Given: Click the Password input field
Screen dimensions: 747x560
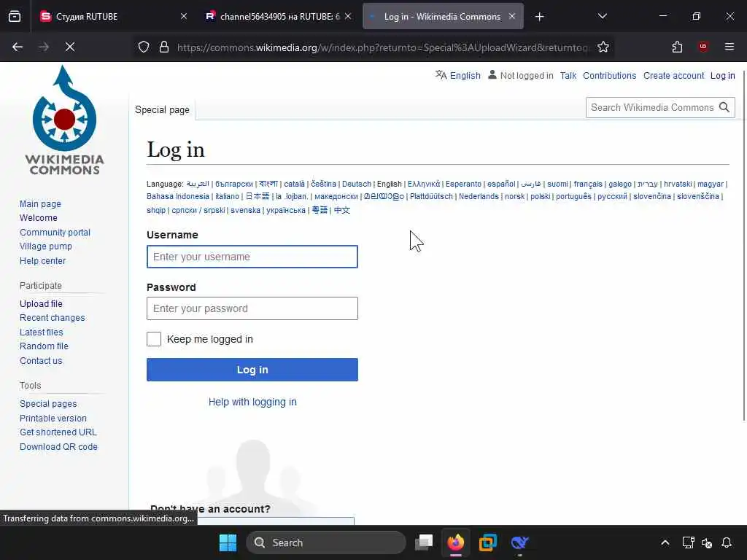Looking at the screenshot, I should point(252,308).
